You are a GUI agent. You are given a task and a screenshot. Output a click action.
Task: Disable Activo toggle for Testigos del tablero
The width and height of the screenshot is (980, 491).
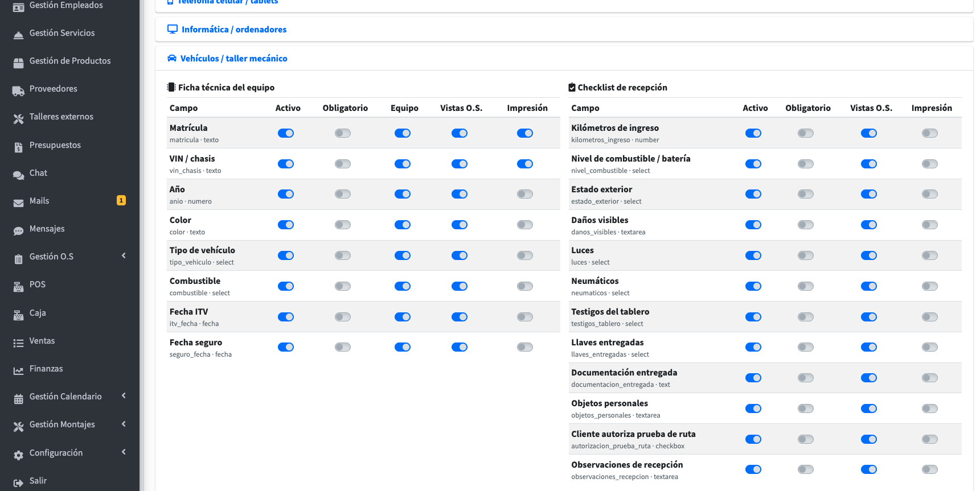click(x=753, y=317)
